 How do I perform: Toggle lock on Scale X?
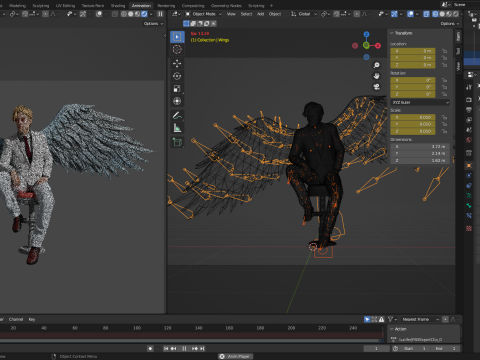click(x=444, y=117)
